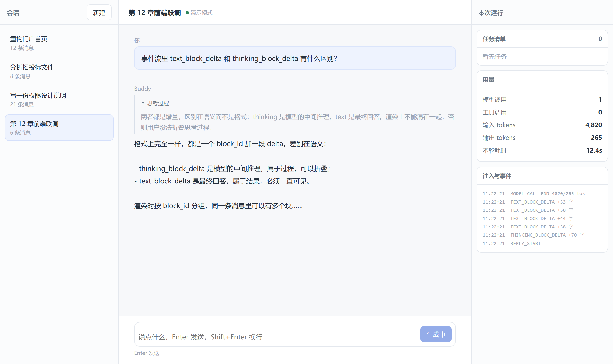The width and height of the screenshot is (613, 364).
Task: Click the 新建 button
Action: (99, 12)
